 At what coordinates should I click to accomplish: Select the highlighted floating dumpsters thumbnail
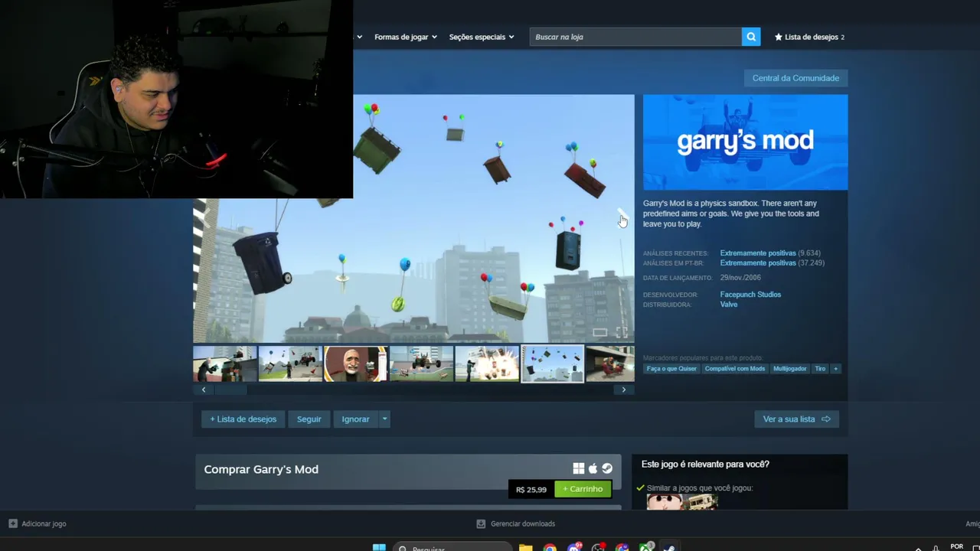point(553,364)
